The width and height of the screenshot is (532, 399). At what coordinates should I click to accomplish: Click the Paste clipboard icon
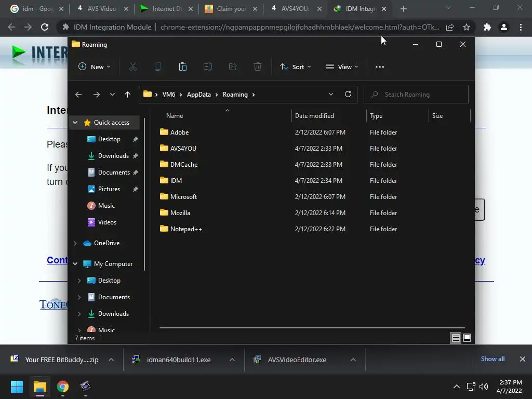[x=182, y=67]
